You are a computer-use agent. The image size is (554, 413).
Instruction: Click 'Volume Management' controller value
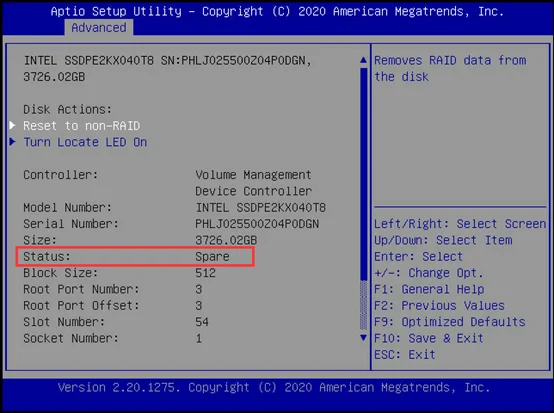(x=253, y=175)
